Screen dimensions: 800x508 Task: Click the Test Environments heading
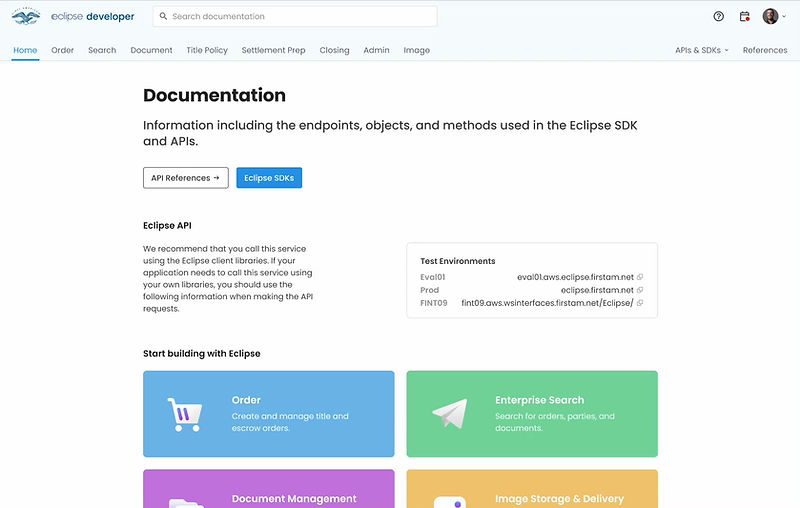pyautogui.click(x=458, y=261)
